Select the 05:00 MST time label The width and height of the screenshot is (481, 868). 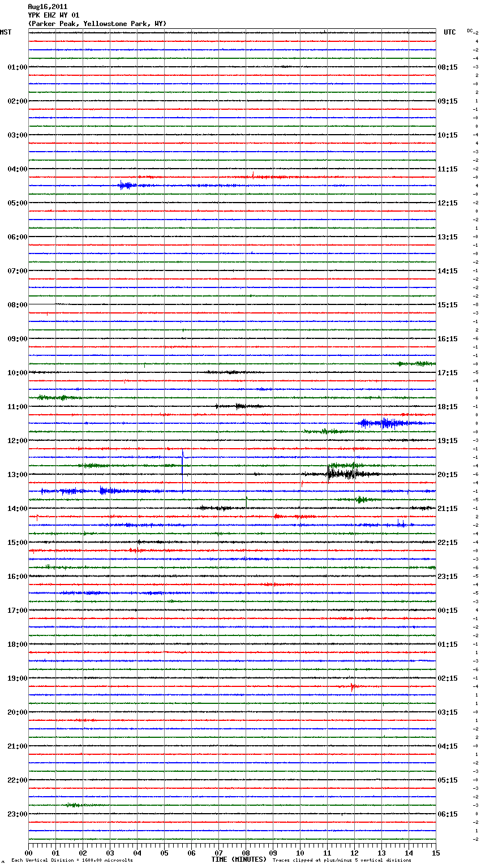[17, 203]
